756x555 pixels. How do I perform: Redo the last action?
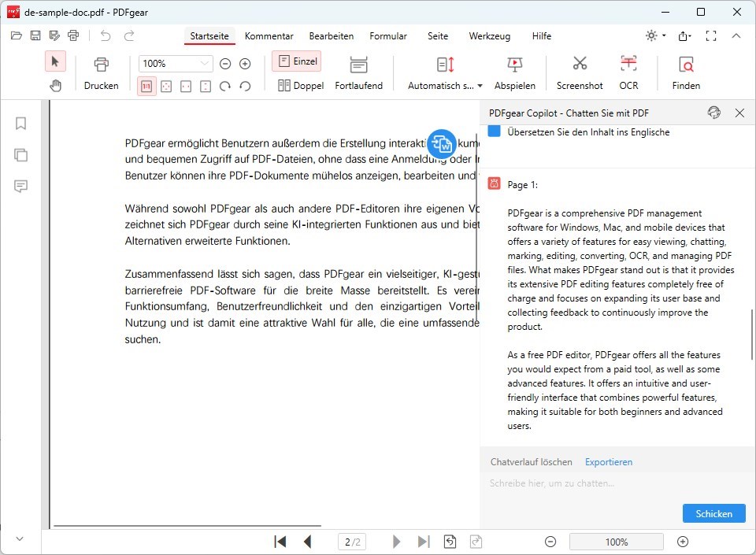pyautogui.click(x=129, y=35)
